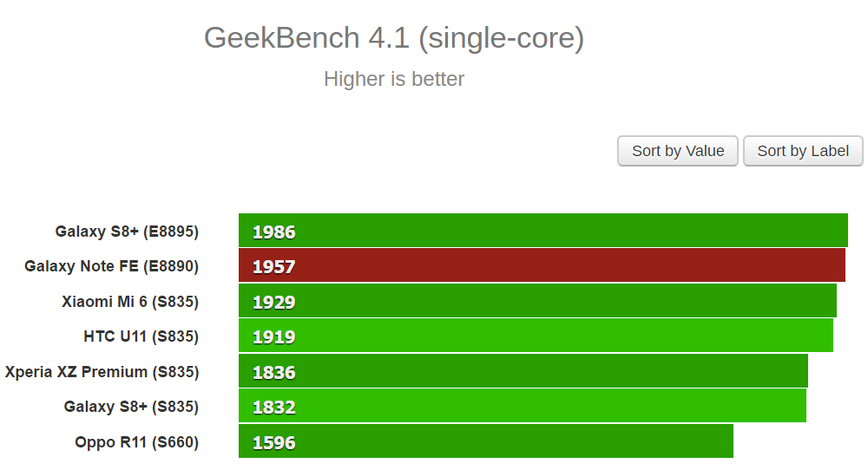This screenshot has height=470, width=868.
Task: Click the Xperia XZ Premium bar
Action: click(523, 371)
